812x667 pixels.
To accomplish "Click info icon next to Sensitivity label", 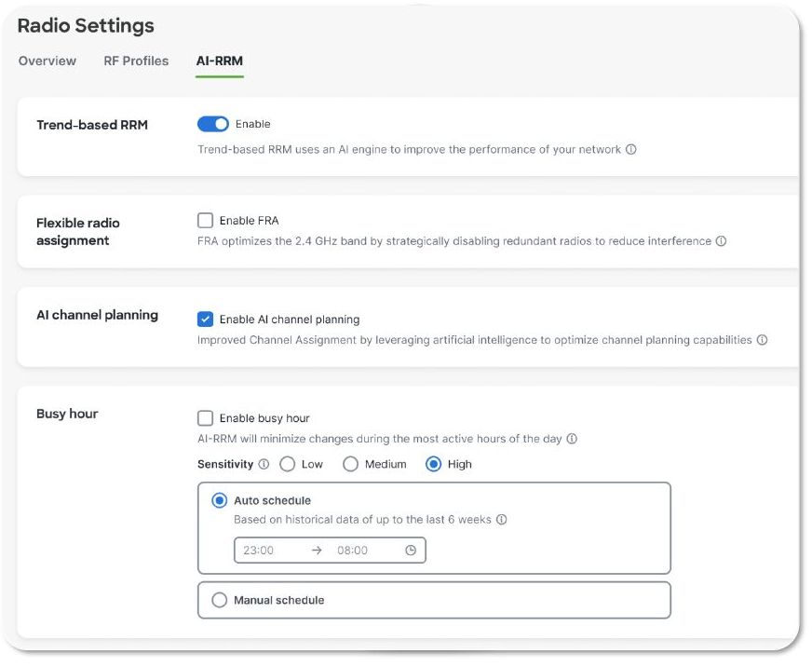I will (x=264, y=464).
